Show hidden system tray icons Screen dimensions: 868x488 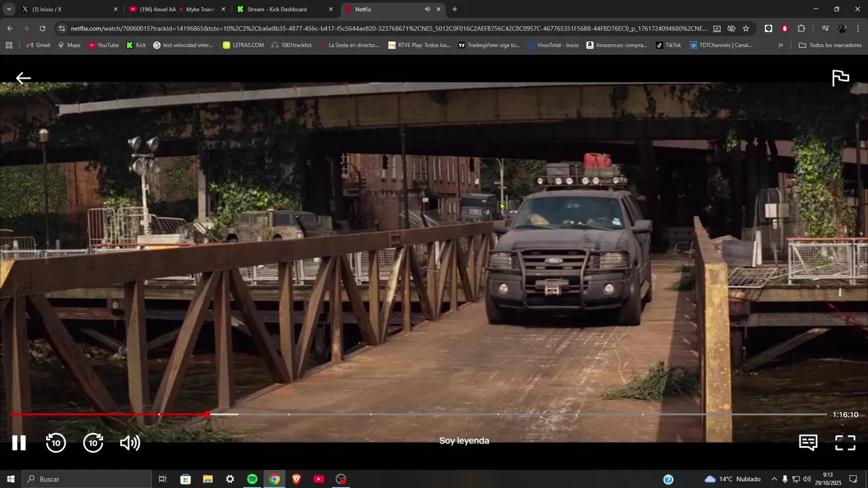pyautogui.click(x=774, y=479)
